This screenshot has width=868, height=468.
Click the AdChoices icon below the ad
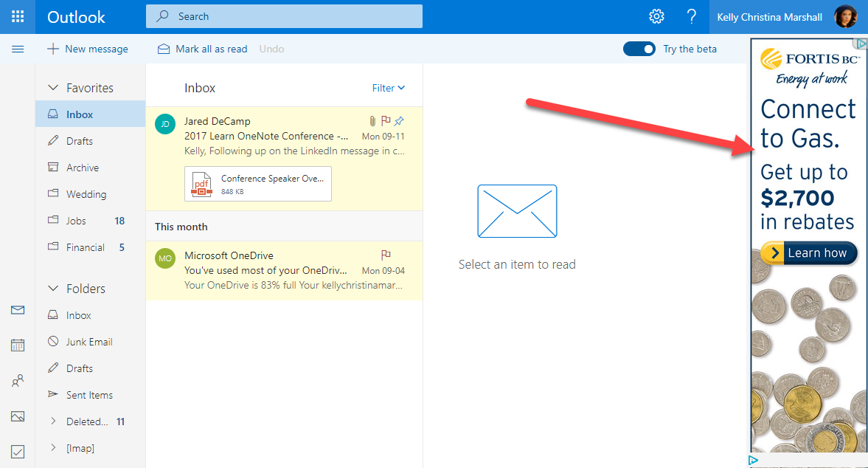(753, 460)
